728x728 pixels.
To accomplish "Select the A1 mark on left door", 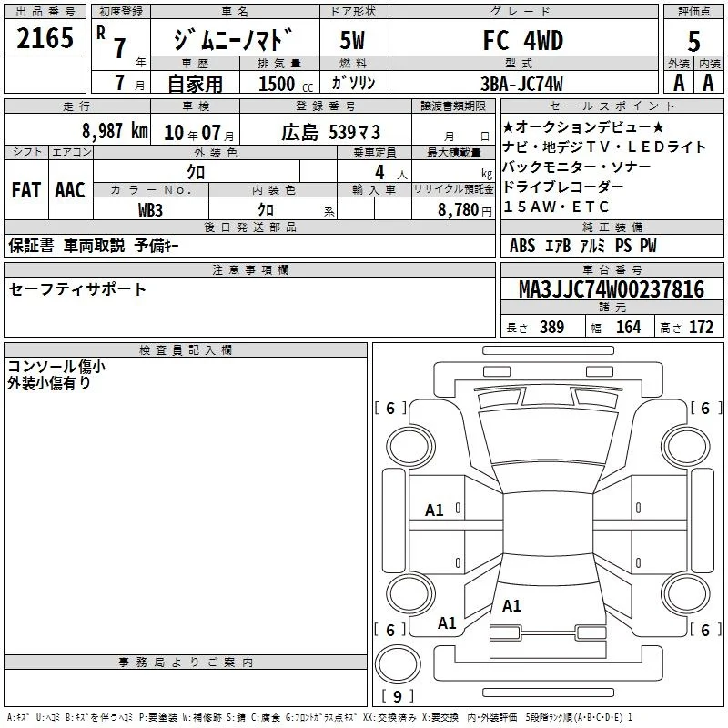I will click(x=434, y=511).
